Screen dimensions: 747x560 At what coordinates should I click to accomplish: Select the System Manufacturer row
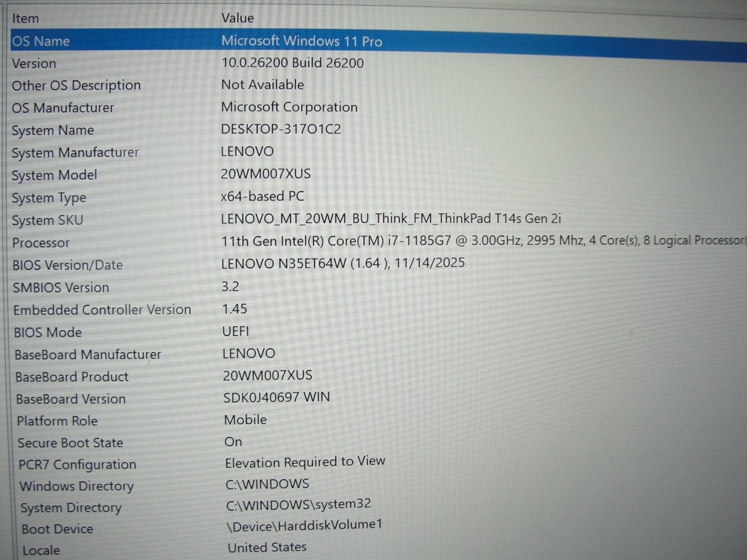75,153
